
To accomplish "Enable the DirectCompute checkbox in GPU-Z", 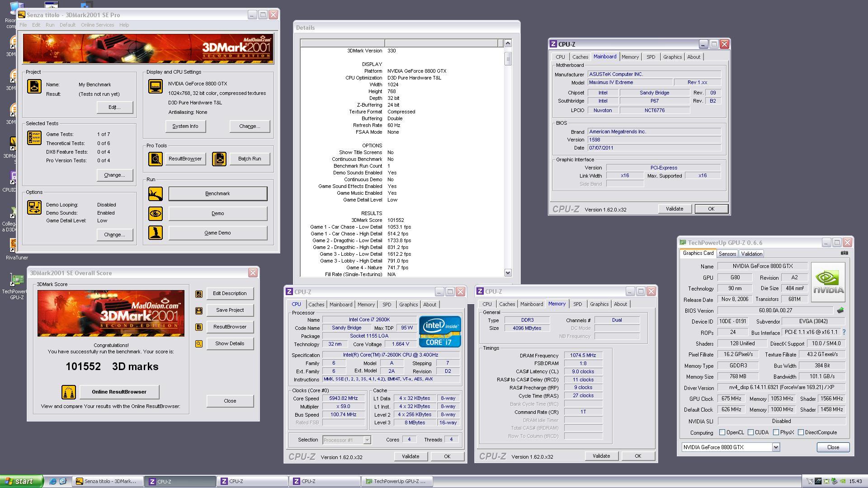I will point(801,432).
